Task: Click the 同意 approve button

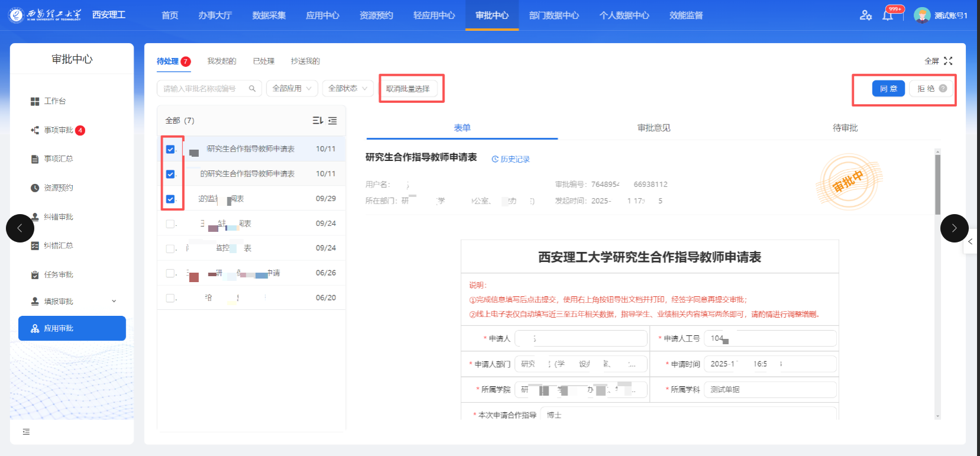Action: (888, 89)
